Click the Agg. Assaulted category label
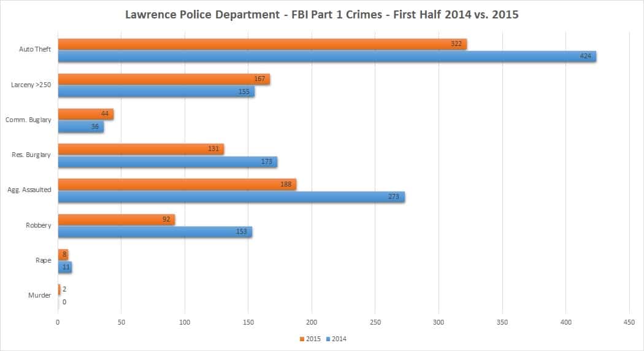The width and height of the screenshot is (644, 351). point(29,190)
